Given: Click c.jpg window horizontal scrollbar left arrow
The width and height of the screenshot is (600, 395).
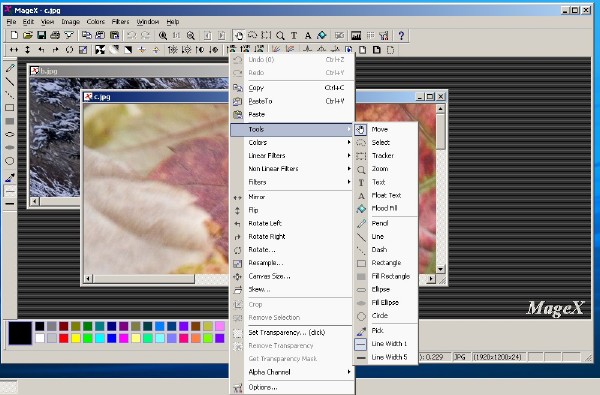Looking at the screenshot, I should [88, 279].
